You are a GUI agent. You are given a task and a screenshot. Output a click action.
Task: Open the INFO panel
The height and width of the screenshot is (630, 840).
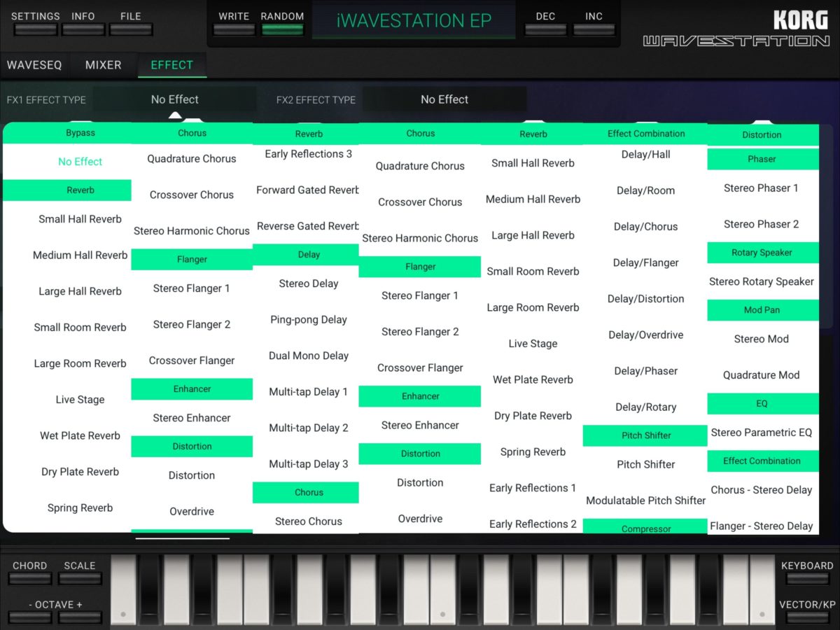pos(83,29)
